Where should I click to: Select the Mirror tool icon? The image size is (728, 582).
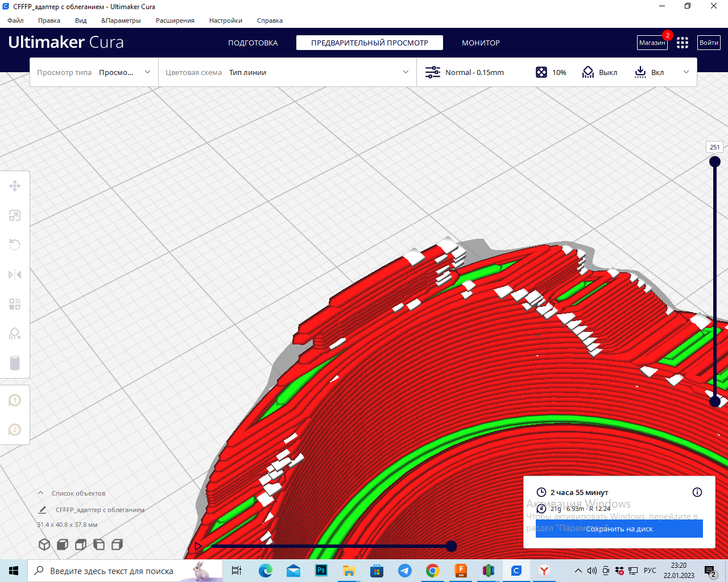[15, 275]
